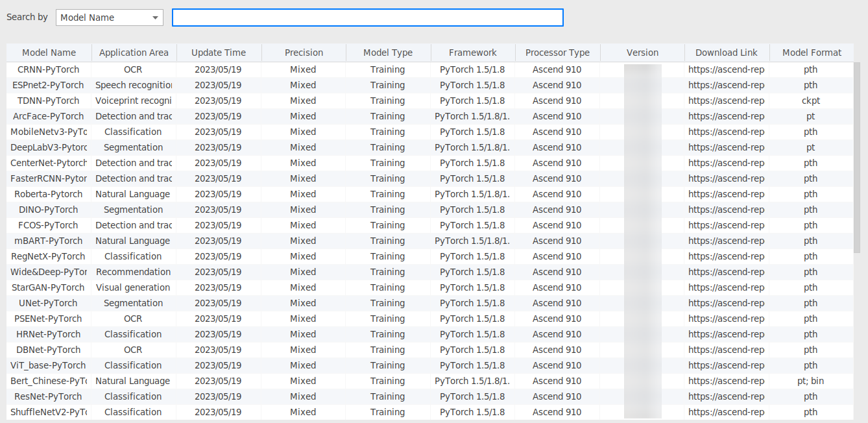Sort by the Precision column header
The image size is (868, 423).
click(304, 53)
